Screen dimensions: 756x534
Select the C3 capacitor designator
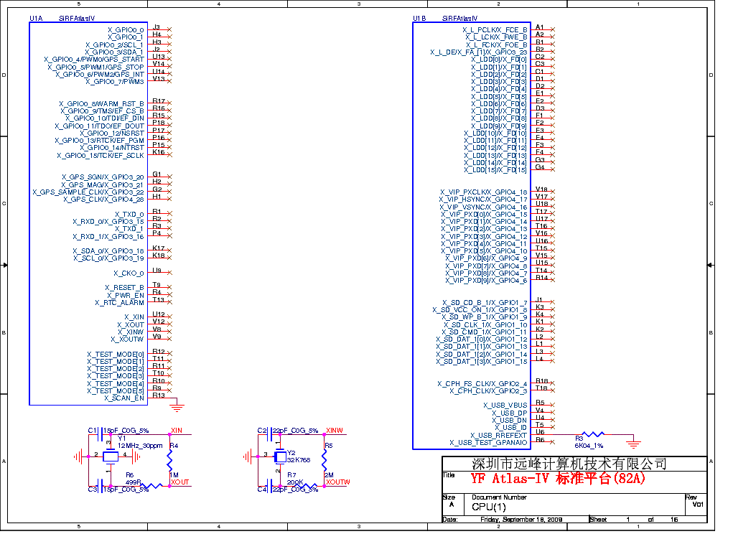[93, 489]
